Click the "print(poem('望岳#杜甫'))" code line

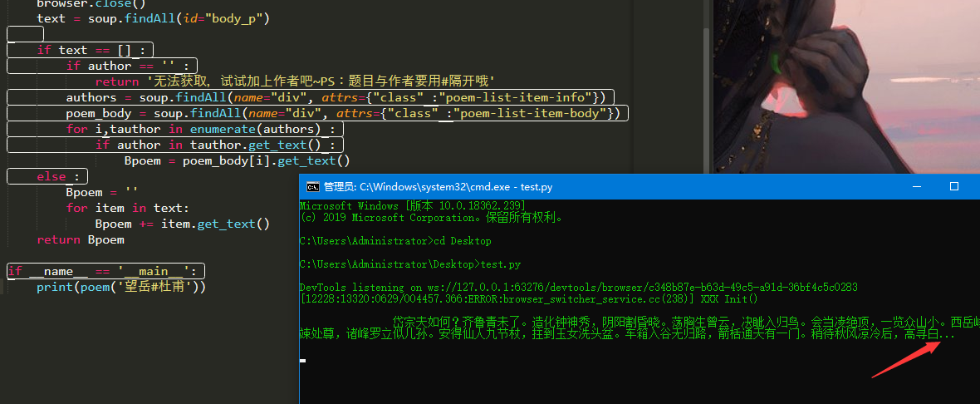pos(121,287)
